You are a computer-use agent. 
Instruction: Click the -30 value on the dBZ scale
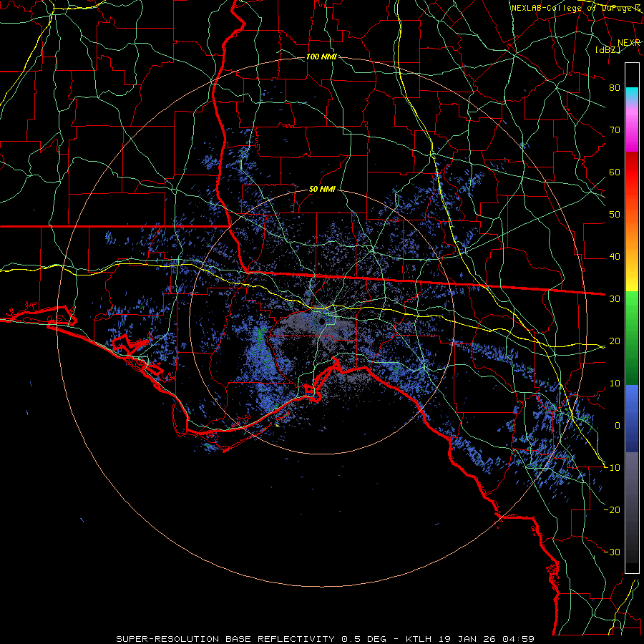coord(612,552)
